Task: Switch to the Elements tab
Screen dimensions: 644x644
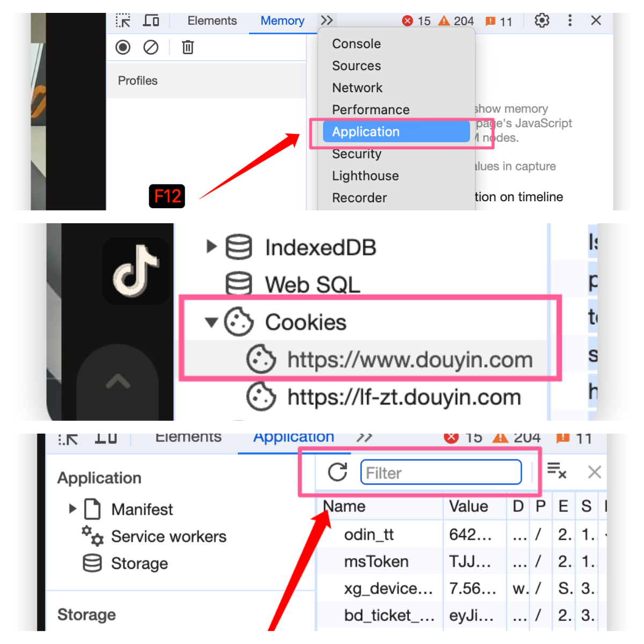Action: 212,21
